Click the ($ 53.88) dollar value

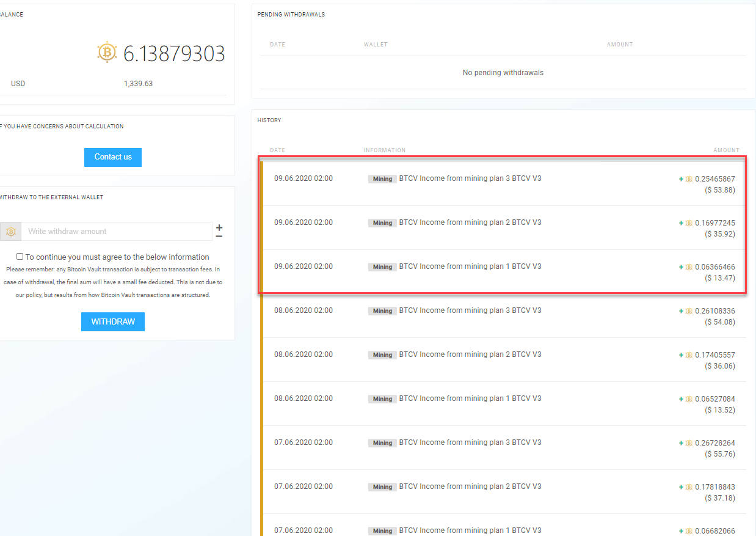720,190
